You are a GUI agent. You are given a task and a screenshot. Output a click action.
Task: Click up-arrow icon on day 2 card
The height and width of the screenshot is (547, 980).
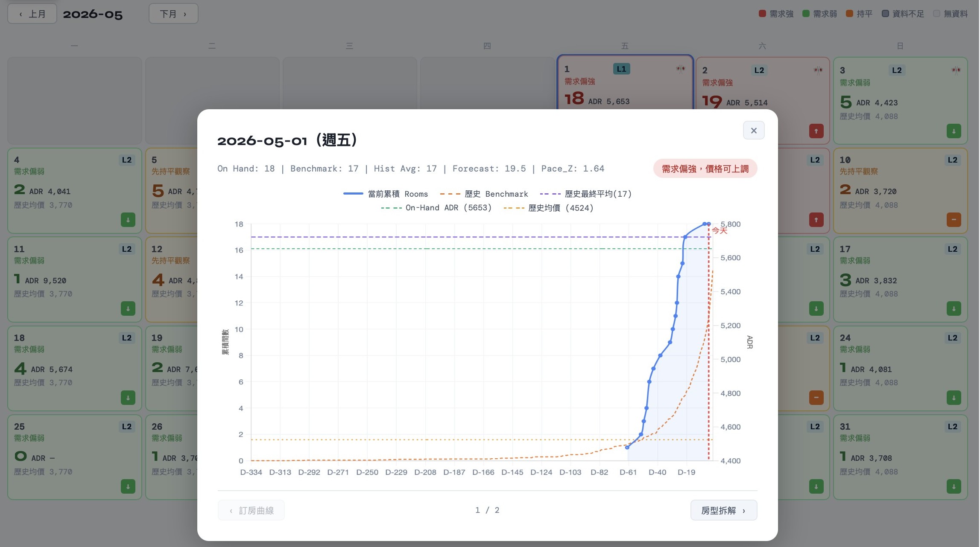[x=816, y=131]
